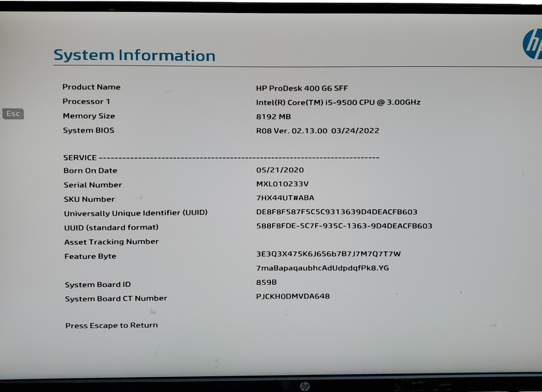542x392 pixels.
Task: Select feature byte line 7maBapaqaubhcAdUdpdqfPk8.YG
Action: pyautogui.click(x=323, y=268)
